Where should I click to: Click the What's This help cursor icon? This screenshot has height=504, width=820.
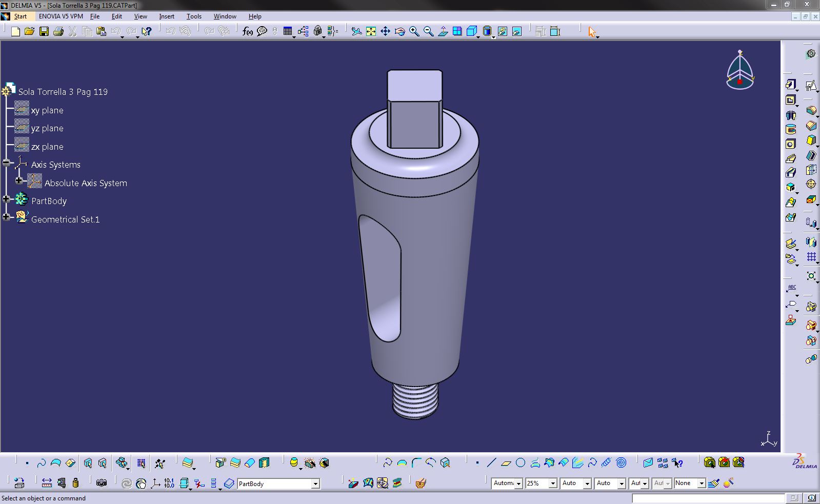point(147,32)
